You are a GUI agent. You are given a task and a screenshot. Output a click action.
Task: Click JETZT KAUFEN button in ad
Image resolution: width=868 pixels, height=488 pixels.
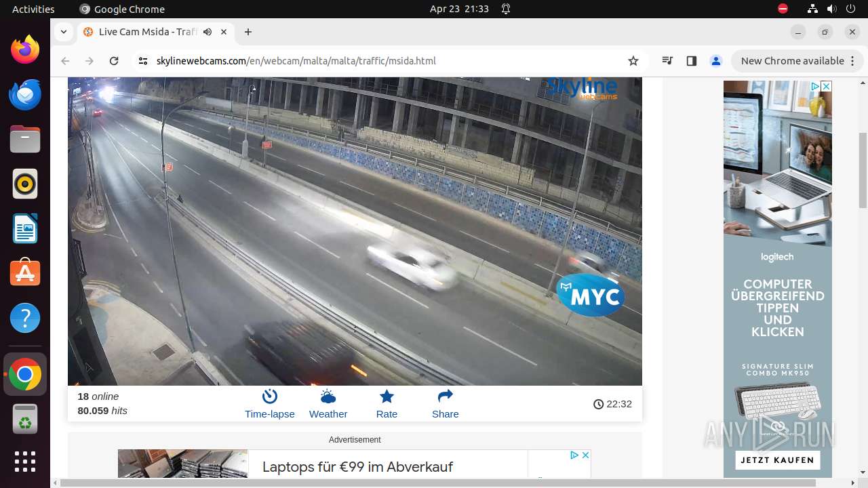click(777, 460)
